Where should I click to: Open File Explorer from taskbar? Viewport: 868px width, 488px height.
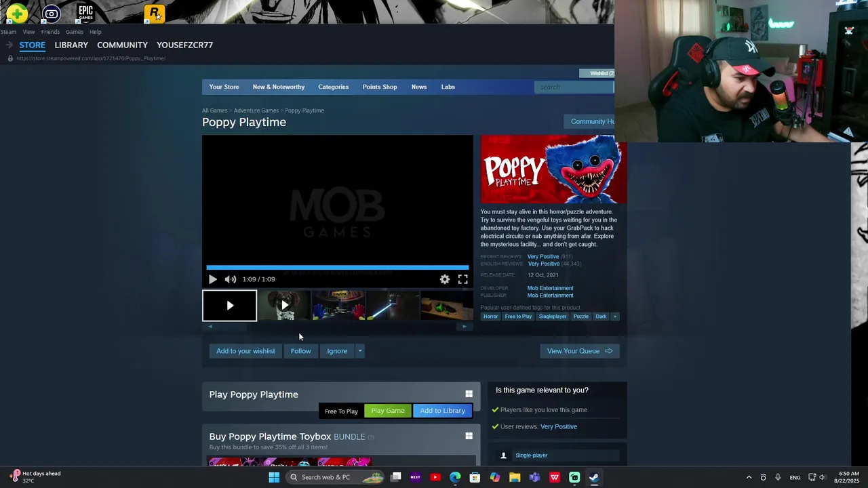click(515, 477)
